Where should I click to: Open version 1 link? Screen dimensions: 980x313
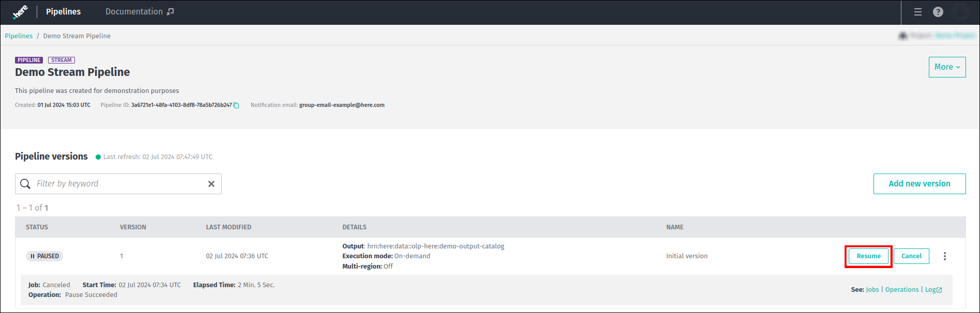tap(121, 256)
